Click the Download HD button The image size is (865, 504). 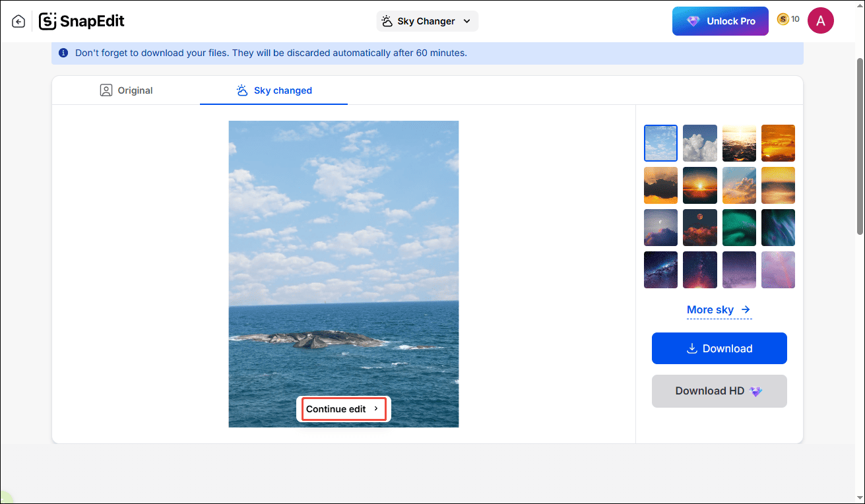pos(719,391)
